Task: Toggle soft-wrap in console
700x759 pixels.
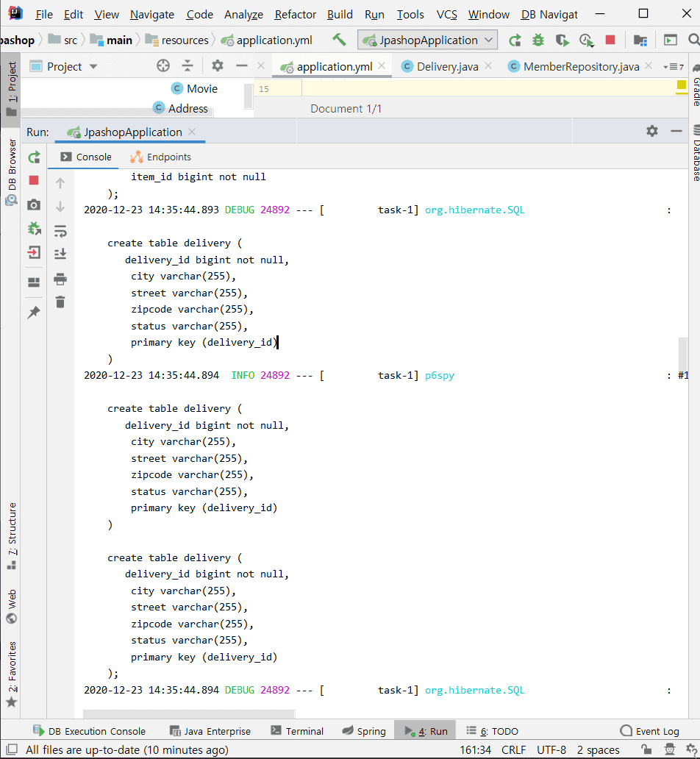Action: (60, 232)
